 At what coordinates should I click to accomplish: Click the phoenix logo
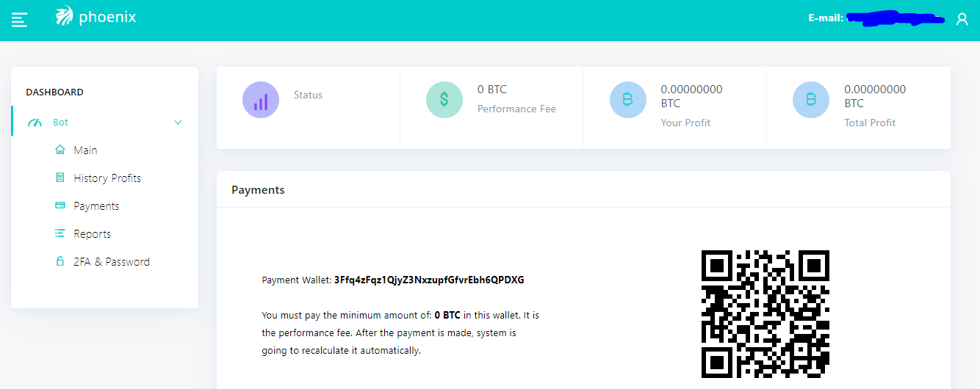[x=65, y=16]
